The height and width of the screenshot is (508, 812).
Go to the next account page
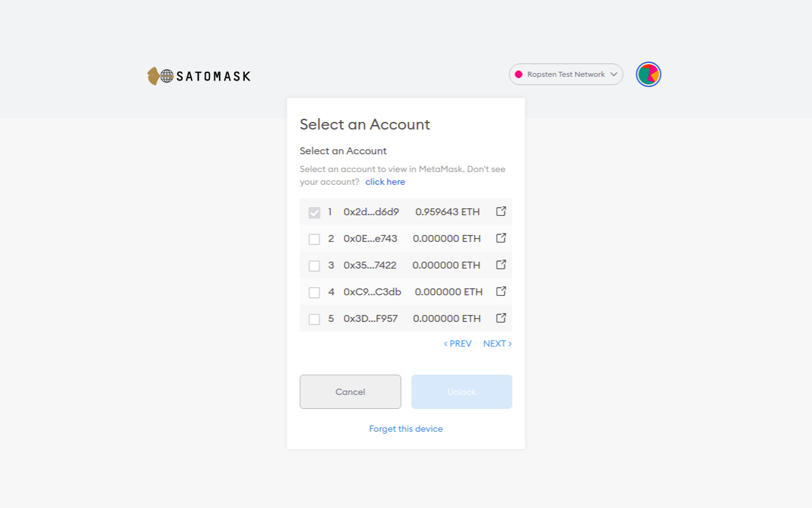pos(497,344)
